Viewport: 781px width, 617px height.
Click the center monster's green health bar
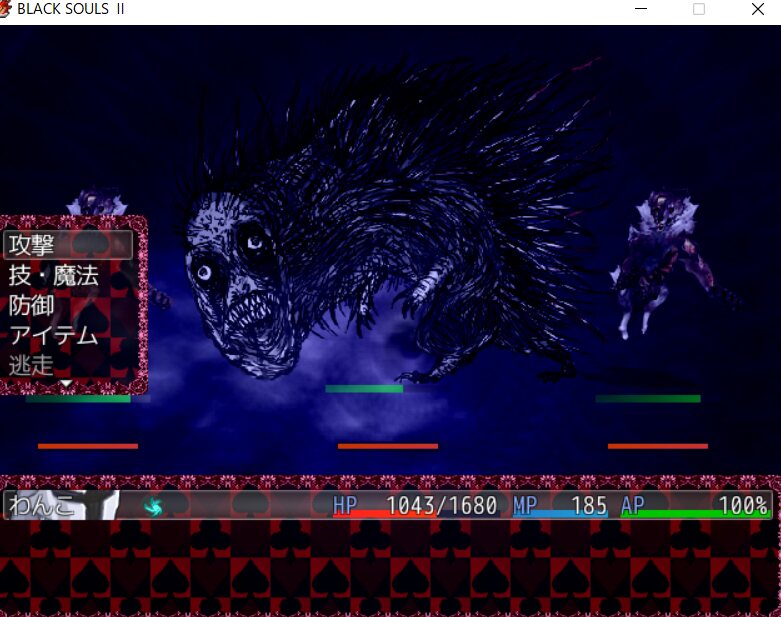click(364, 389)
